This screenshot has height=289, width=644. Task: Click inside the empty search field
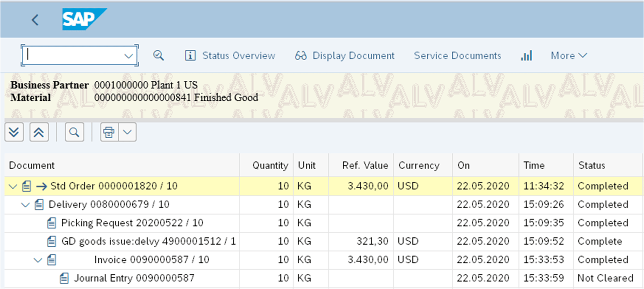tap(72, 55)
